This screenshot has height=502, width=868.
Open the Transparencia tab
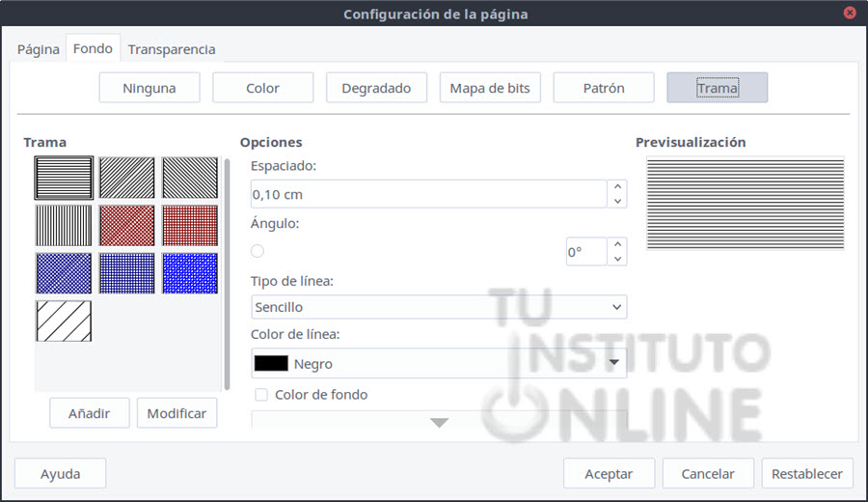(172, 49)
